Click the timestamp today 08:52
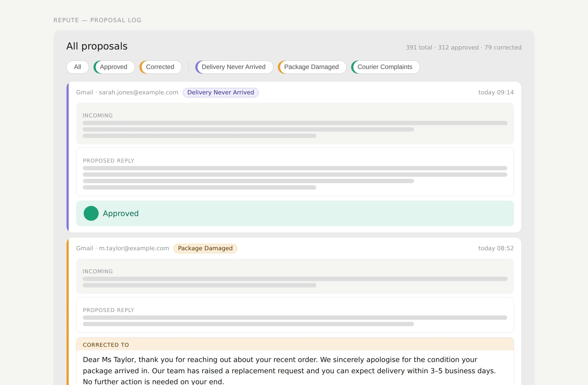588x385 pixels. pos(496,248)
